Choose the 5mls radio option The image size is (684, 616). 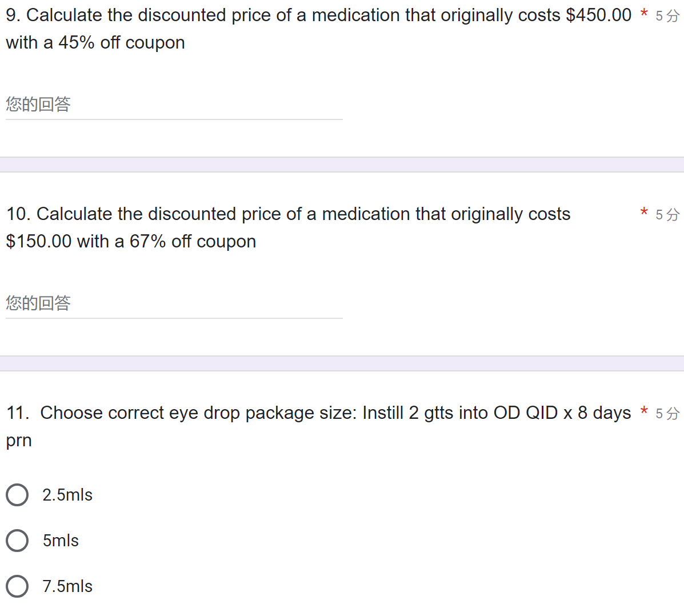click(x=17, y=541)
